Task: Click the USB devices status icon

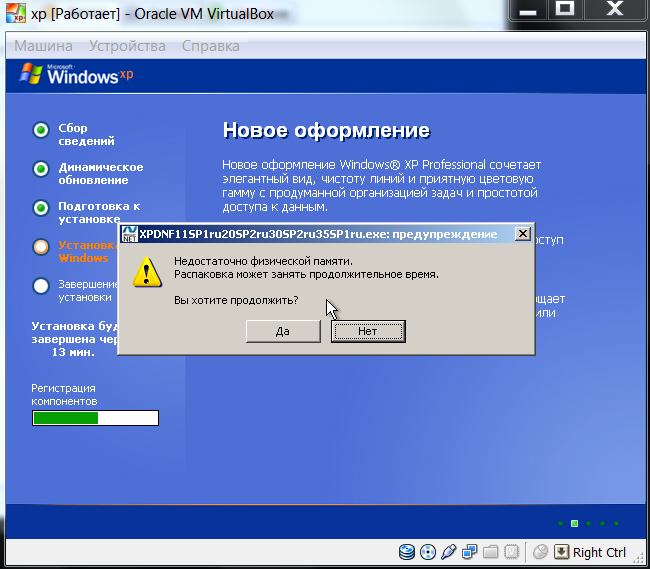Action: [448, 552]
